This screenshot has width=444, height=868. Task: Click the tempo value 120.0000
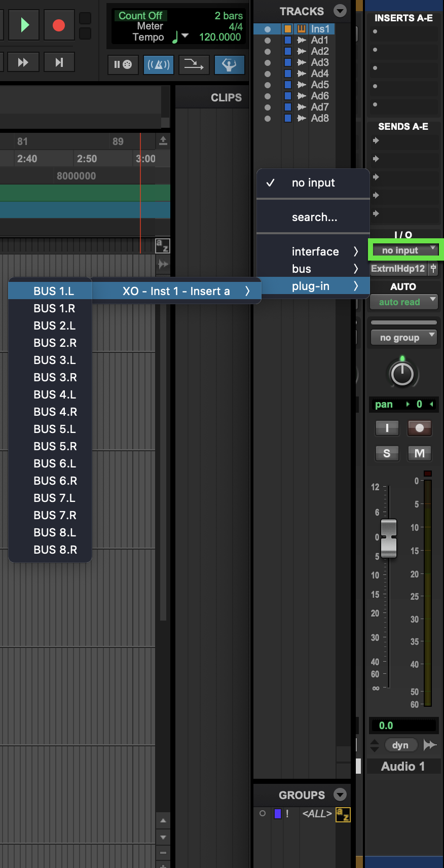pyautogui.click(x=220, y=37)
